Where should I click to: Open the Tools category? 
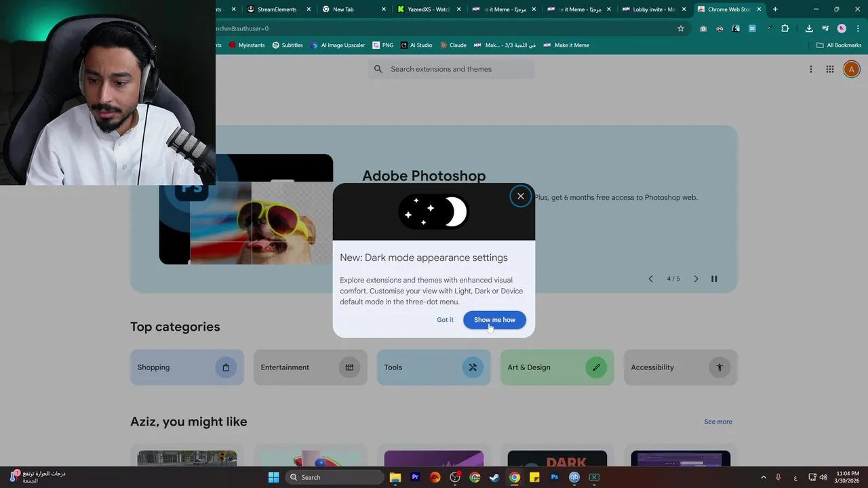click(x=434, y=367)
